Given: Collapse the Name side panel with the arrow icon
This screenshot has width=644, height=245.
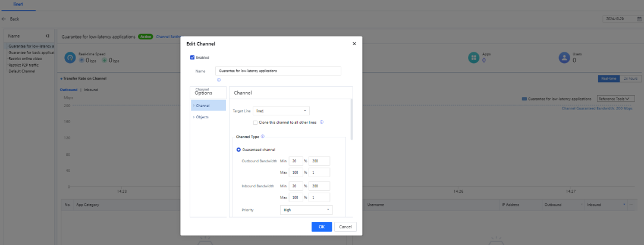Looking at the screenshot, I should click(48, 36).
